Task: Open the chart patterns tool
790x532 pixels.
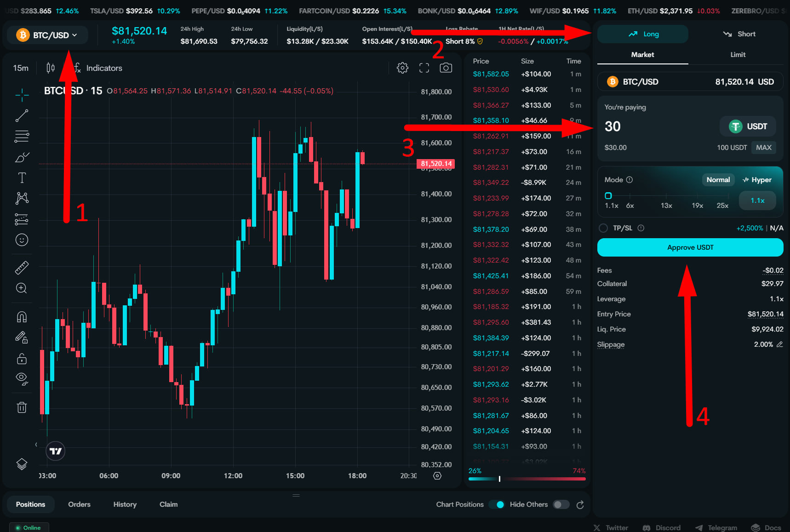Action: (x=22, y=198)
